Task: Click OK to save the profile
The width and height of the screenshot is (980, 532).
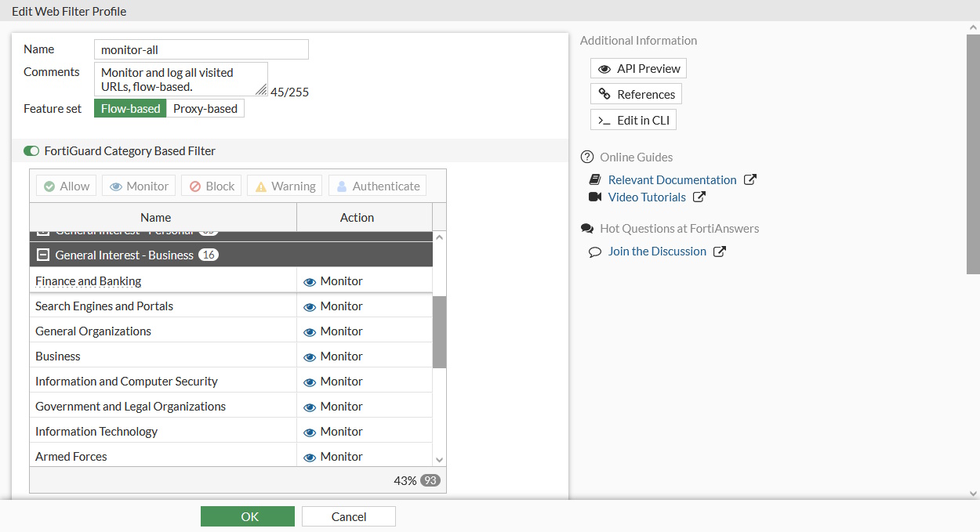Action: pyautogui.click(x=248, y=516)
